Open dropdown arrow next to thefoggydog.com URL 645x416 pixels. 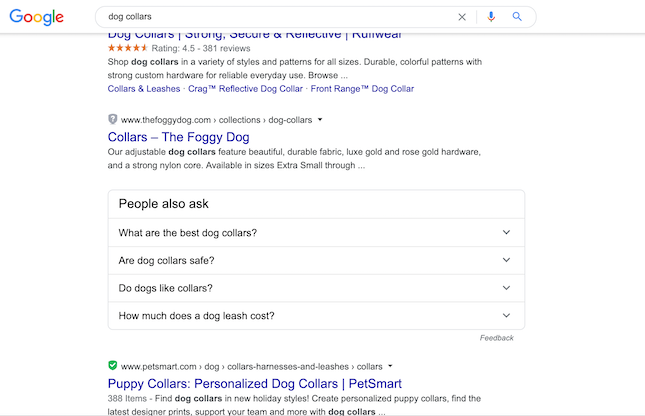(x=320, y=120)
